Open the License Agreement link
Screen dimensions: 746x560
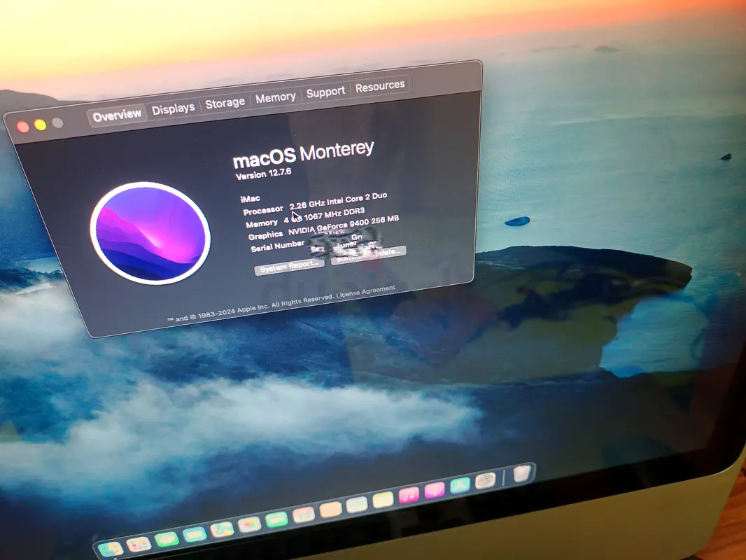[365, 292]
